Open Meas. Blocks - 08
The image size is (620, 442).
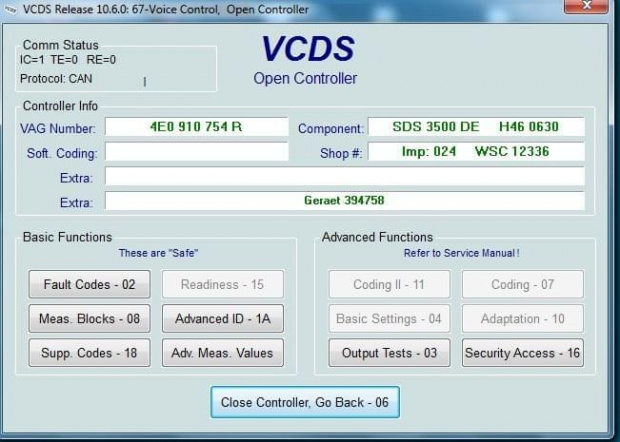[89, 319]
